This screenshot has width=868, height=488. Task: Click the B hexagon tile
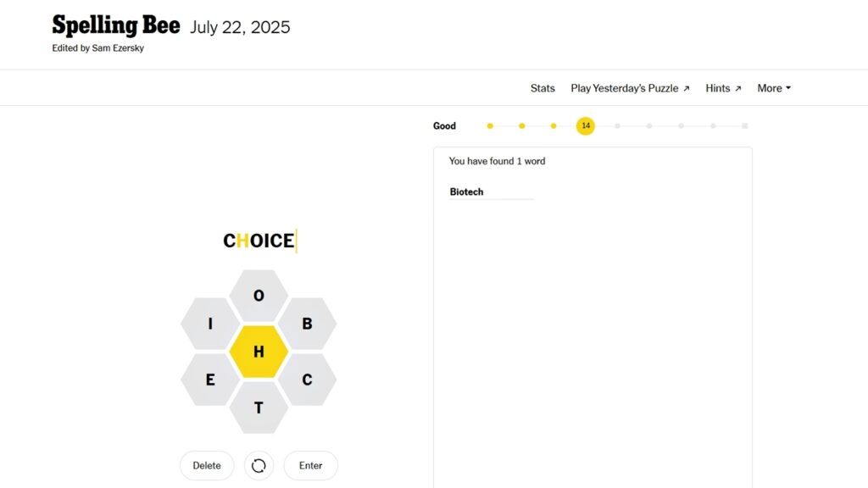coord(309,323)
